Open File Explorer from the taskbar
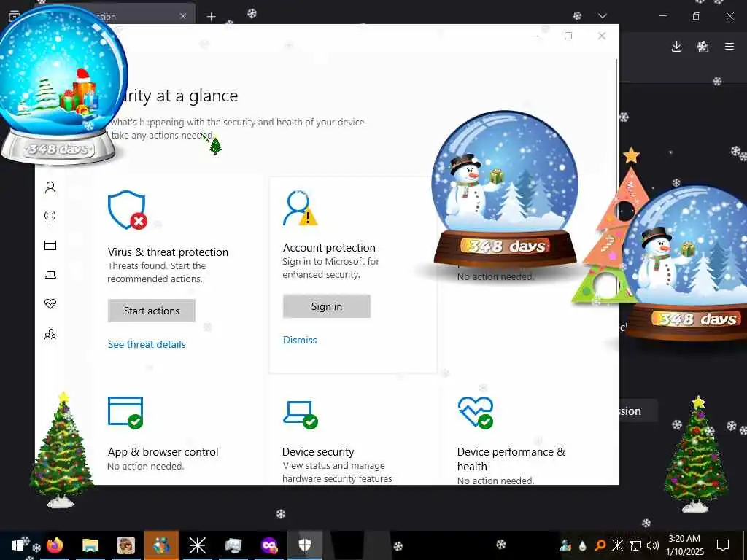 90,545
